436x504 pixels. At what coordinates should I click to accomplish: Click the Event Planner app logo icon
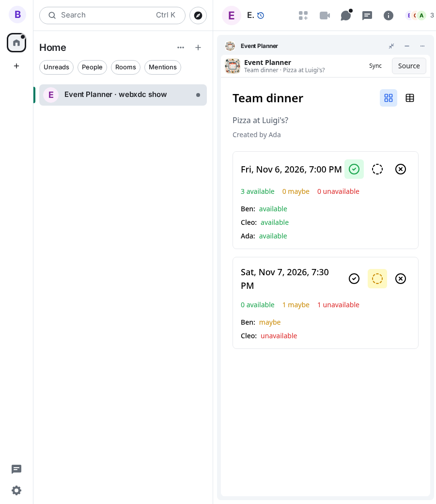click(x=233, y=66)
